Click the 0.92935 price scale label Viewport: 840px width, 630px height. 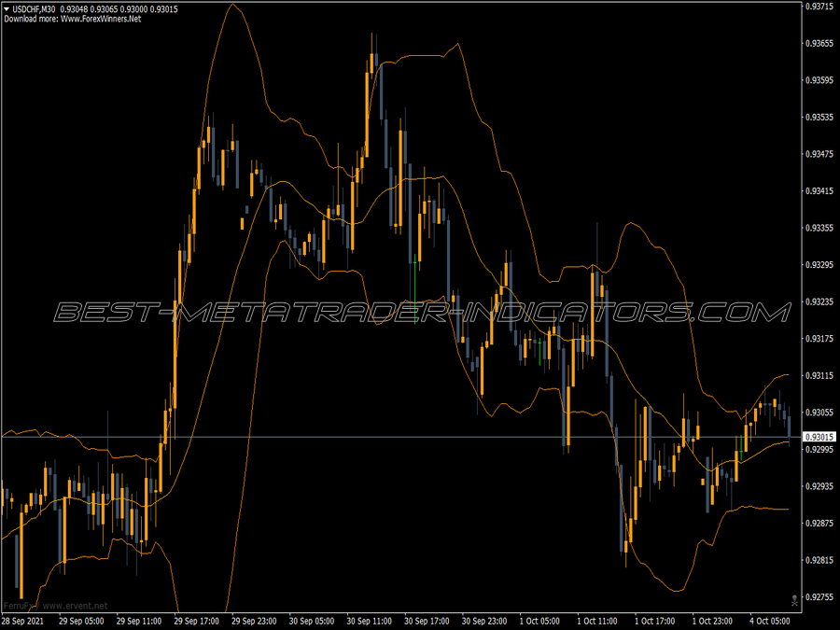pyautogui.click(x=819, y=486)
